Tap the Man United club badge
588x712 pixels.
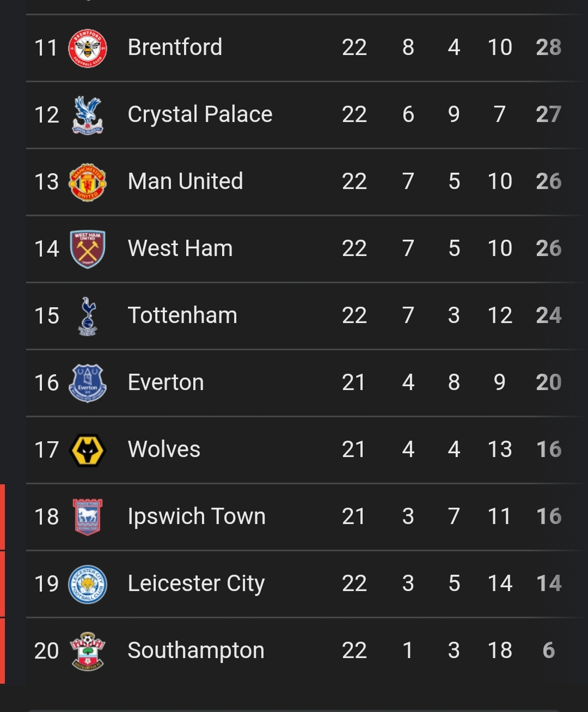(88, 182)
